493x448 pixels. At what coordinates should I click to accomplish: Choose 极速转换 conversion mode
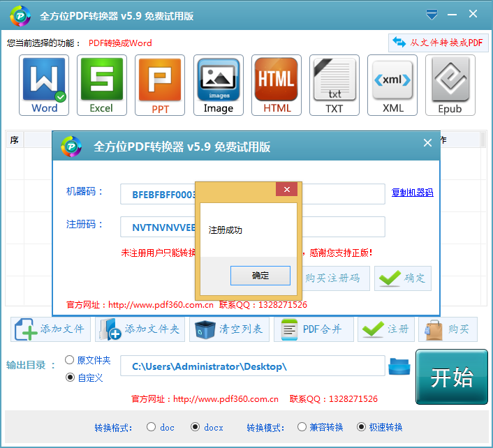[361, 426]
